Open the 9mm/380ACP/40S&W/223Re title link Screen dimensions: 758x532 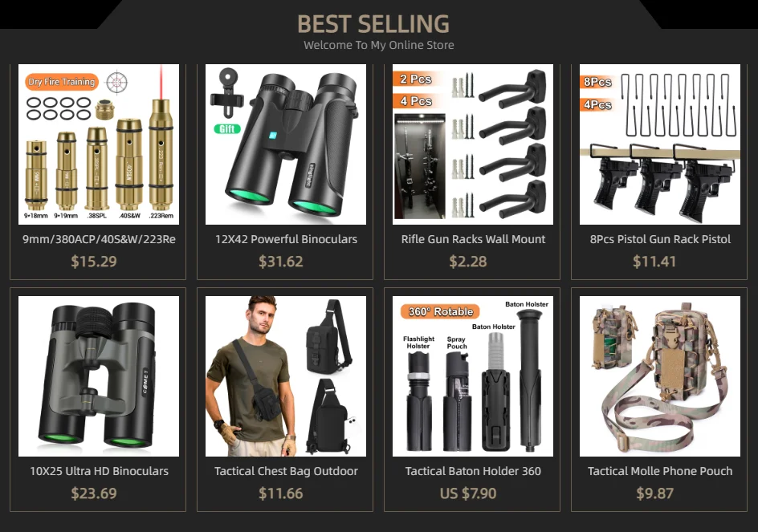click(99, 239)
